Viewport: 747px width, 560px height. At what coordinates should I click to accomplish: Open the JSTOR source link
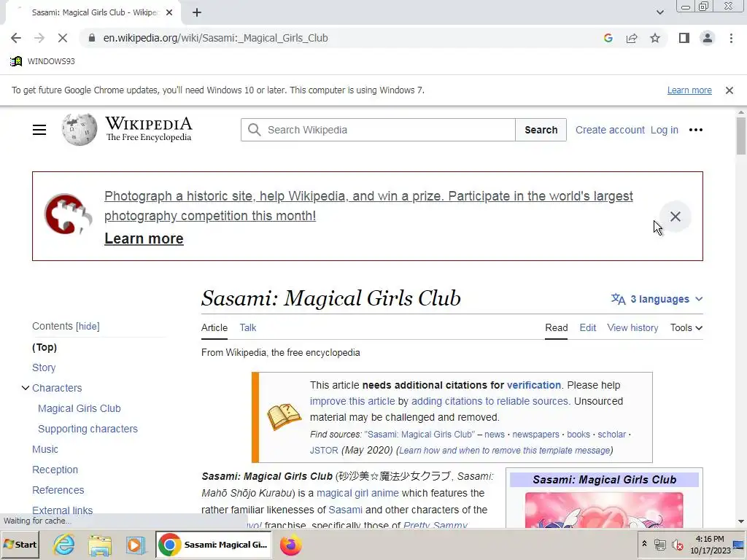coord(324,451)
